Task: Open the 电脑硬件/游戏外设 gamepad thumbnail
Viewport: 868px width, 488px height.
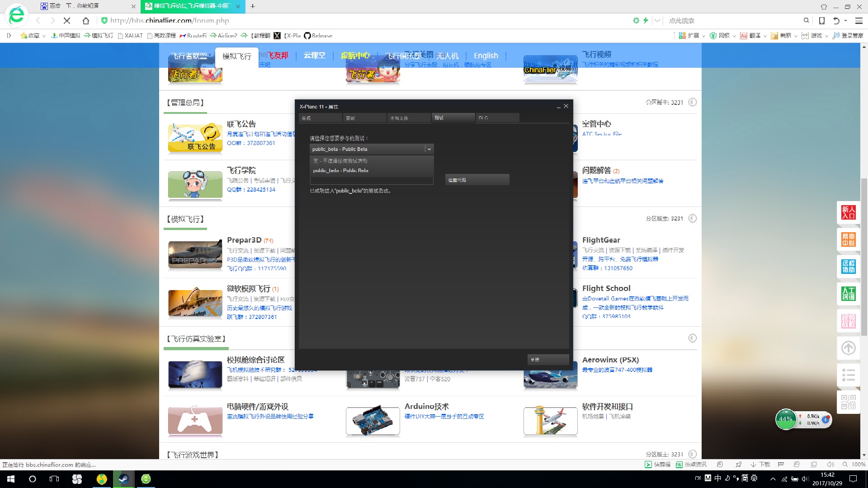Action: coord(195,420)
